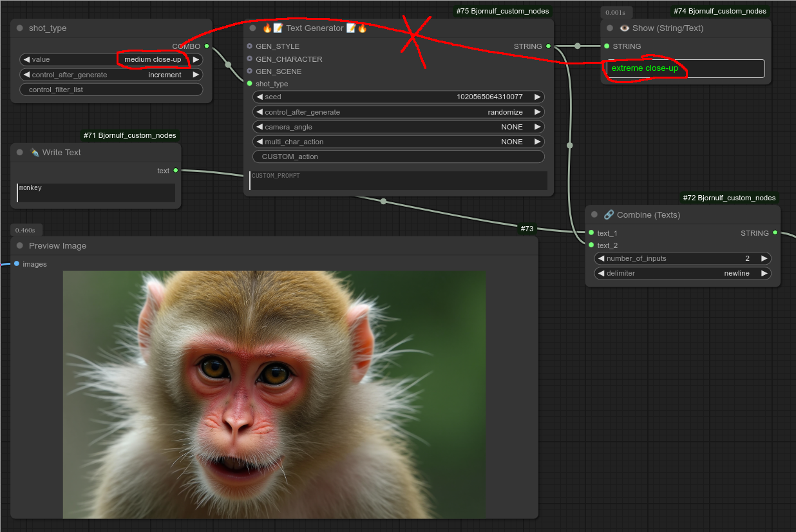This screenshot has height=532, width=796.
Task: Click the Combine node STRING output port
Action: coord(775,233)
